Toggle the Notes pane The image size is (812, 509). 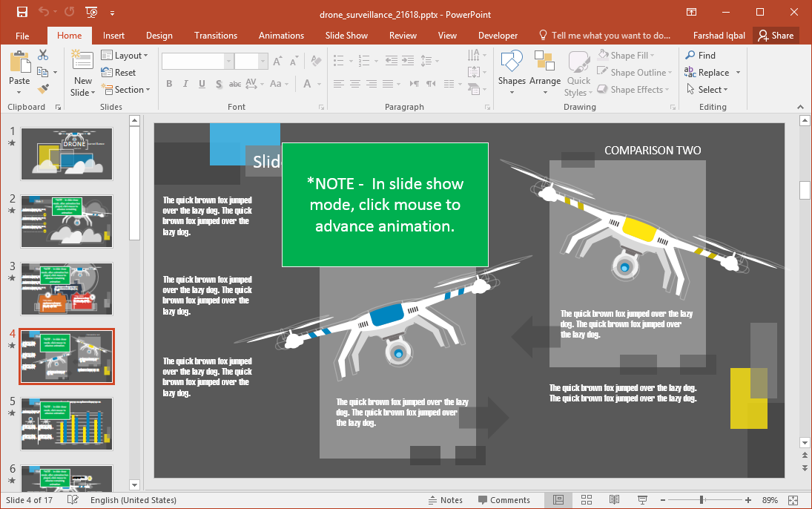click(x=445, y=500)
